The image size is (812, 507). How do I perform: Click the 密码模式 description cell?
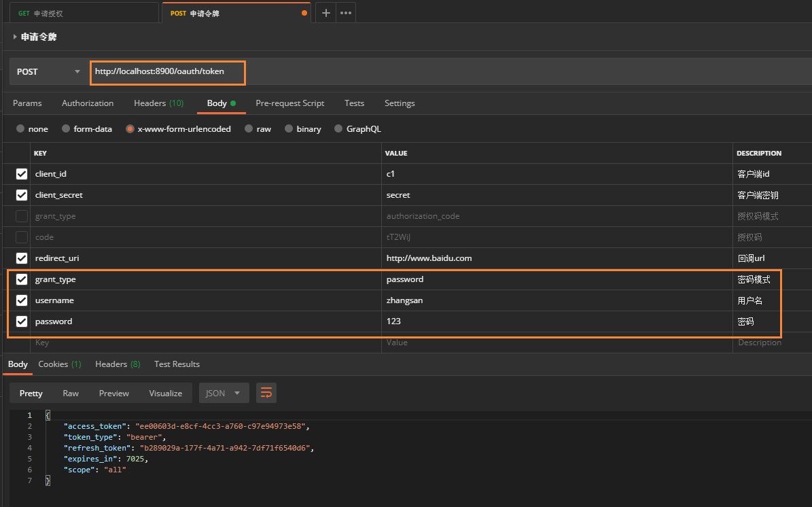pyautogui.click(x=772, y=279)
